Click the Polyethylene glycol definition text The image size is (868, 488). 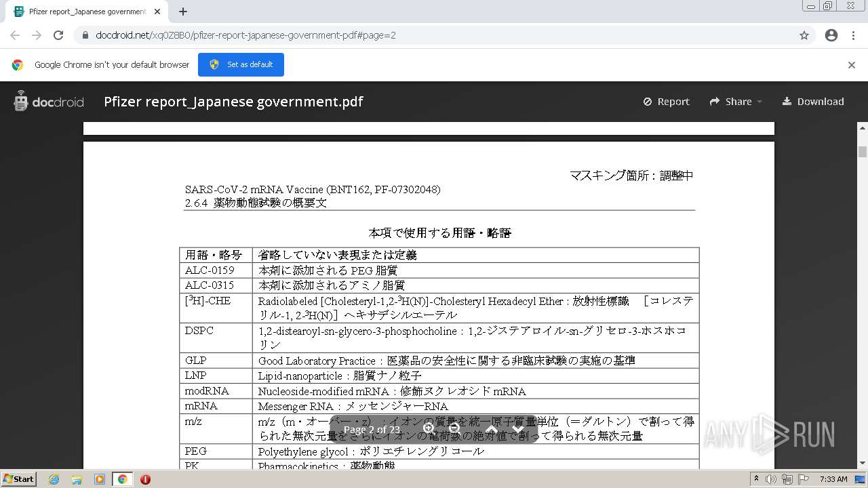point(371,451)
